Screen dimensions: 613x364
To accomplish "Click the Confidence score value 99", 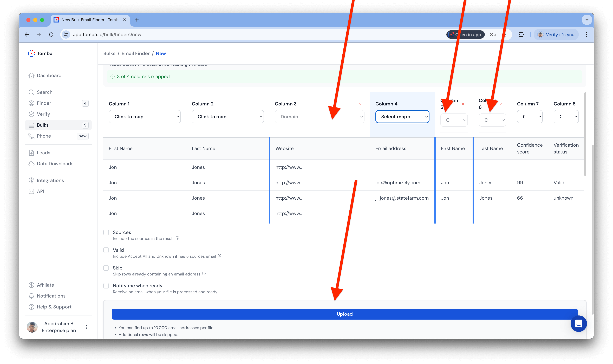I will tap(520, 183).
